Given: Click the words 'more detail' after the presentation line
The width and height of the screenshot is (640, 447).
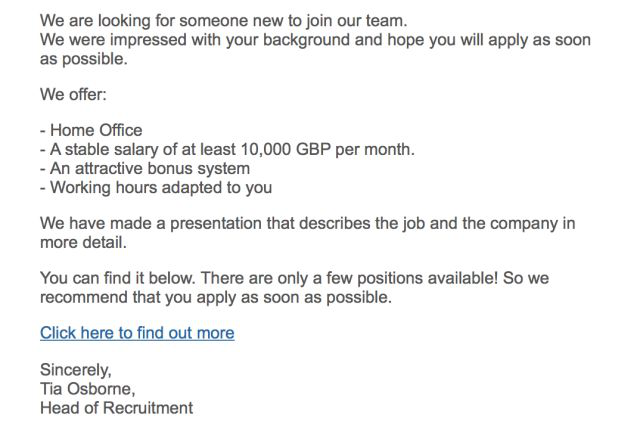Looking at the screenshot, I should pyautogui.click(x=83, y=242).
